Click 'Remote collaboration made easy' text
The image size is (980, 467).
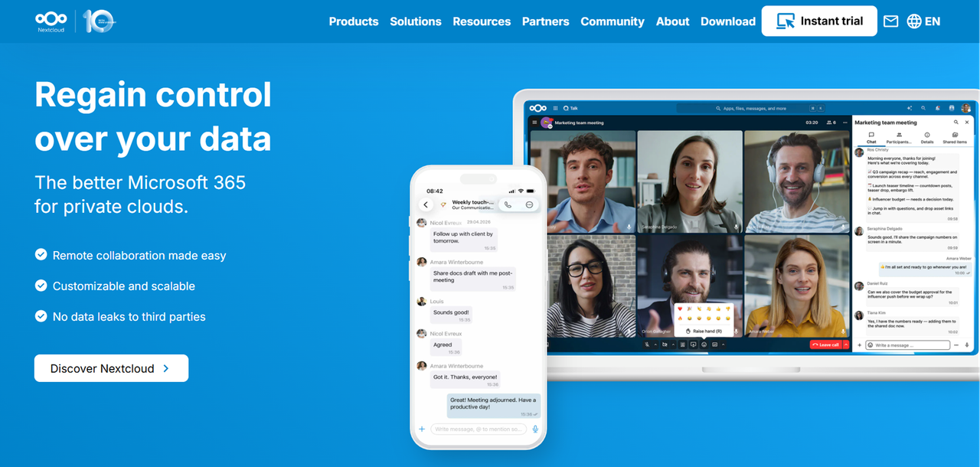click(139, 256)
